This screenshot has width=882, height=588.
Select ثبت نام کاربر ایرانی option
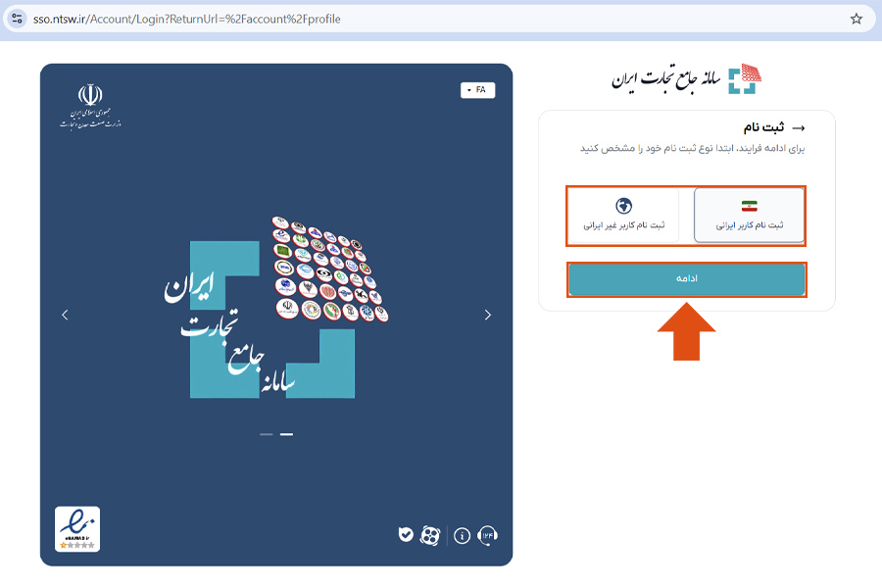[750, 216]
